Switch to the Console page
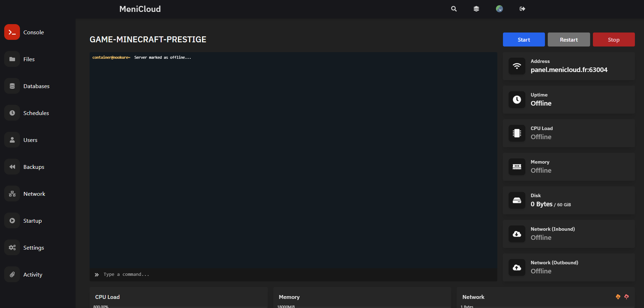Image resolution: width=644 pixels, height=308 pixels. [x=34, y=32]
